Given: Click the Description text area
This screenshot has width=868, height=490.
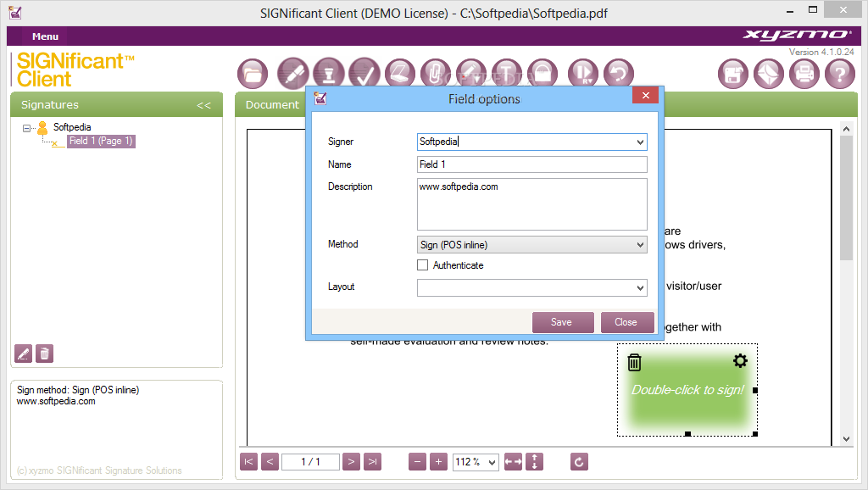Looking at the screenshot, I should (x=531, y=204).
